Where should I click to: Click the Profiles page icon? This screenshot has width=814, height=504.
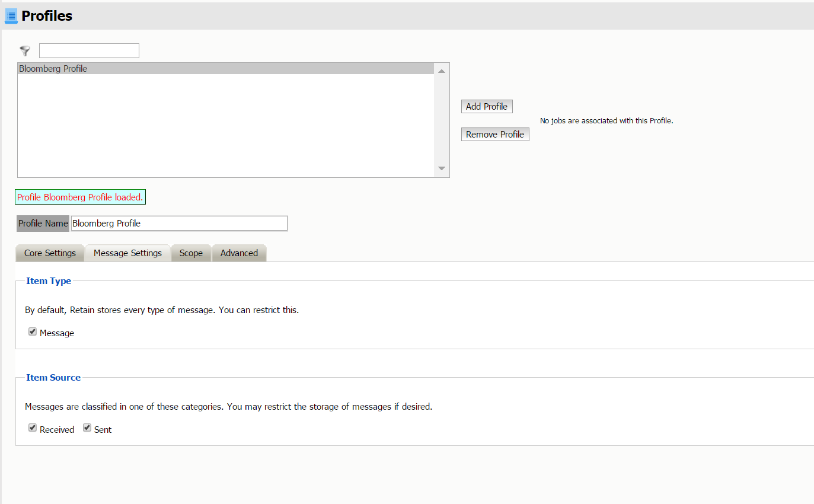click(11, 17)
